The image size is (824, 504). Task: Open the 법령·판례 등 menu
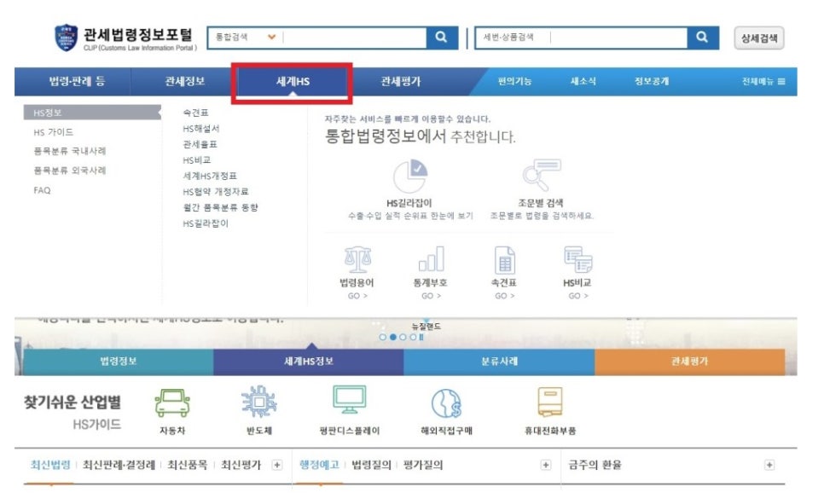click(78, 82)
